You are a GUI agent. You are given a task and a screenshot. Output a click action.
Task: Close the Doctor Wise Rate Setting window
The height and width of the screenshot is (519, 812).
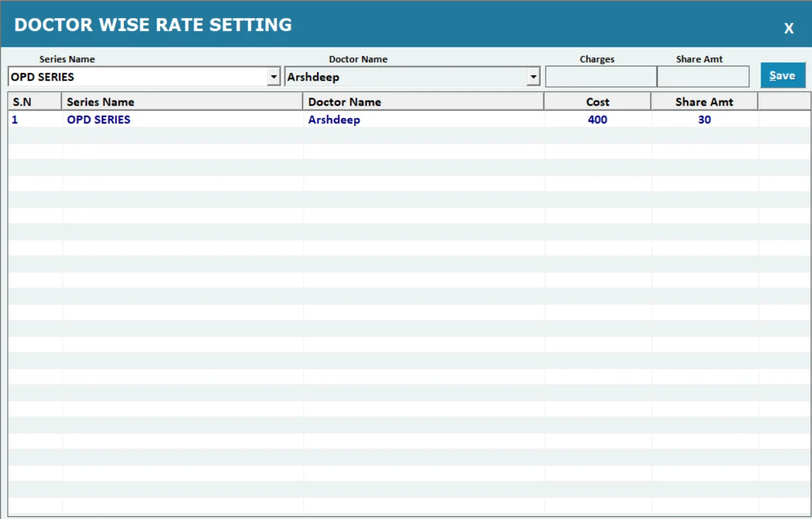click(x=788, y=28)
